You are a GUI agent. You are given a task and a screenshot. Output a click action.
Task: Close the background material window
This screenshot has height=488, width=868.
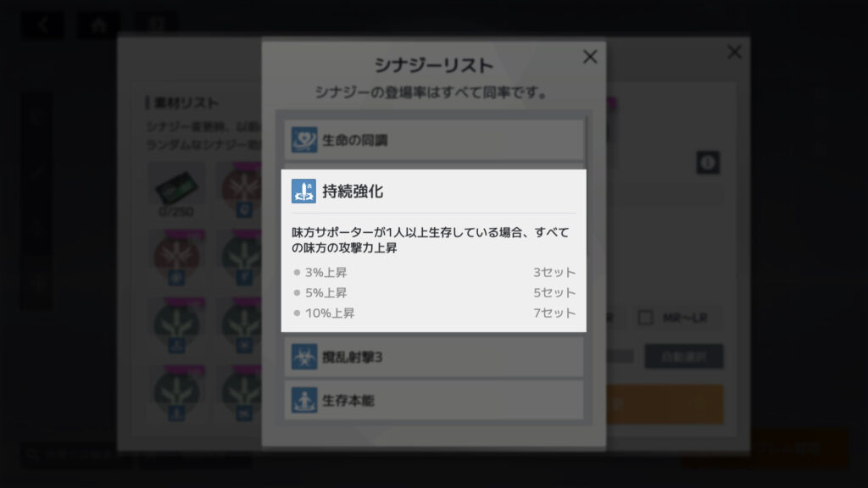(734, 52)
